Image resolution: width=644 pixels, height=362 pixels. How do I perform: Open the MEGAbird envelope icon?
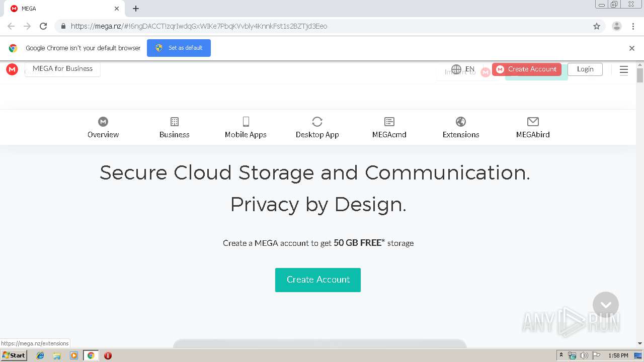pos(533,122)
